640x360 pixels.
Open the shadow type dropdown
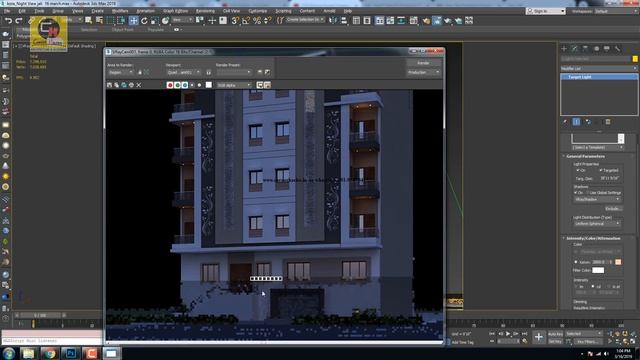point(597,199)
